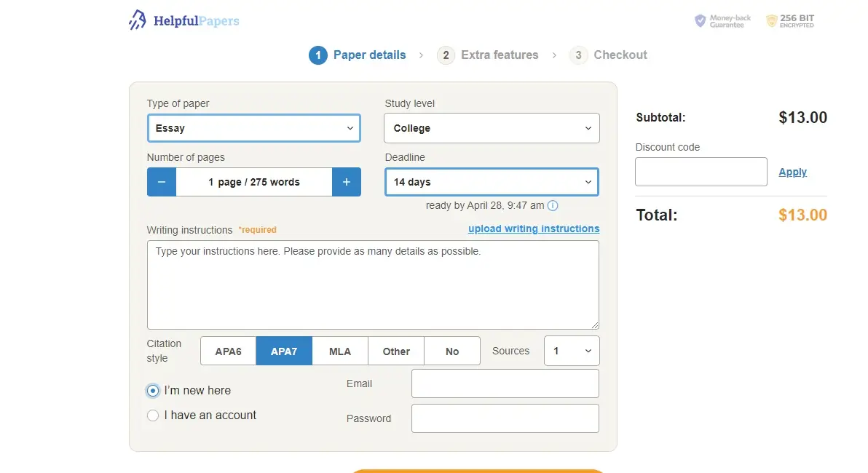The width and height of the screenshot is (868, 473).
Task: Decrease number of pages with minus button
Action: 162,182
